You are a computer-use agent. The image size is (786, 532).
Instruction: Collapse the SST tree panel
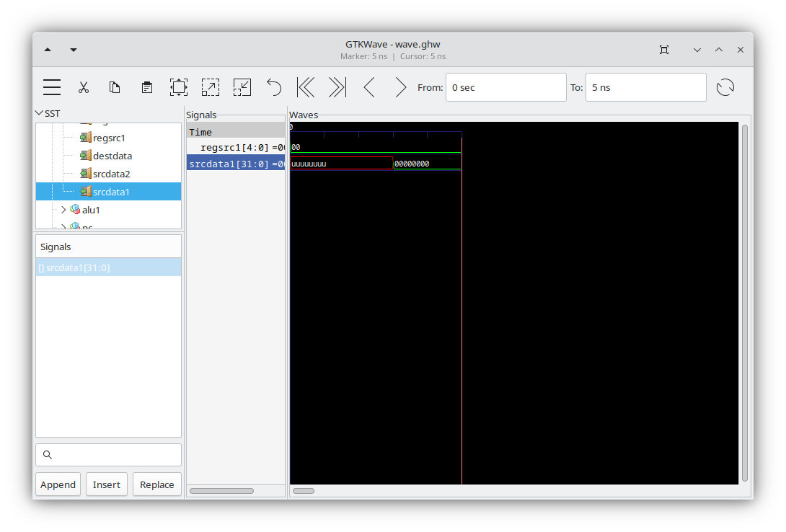40,113
